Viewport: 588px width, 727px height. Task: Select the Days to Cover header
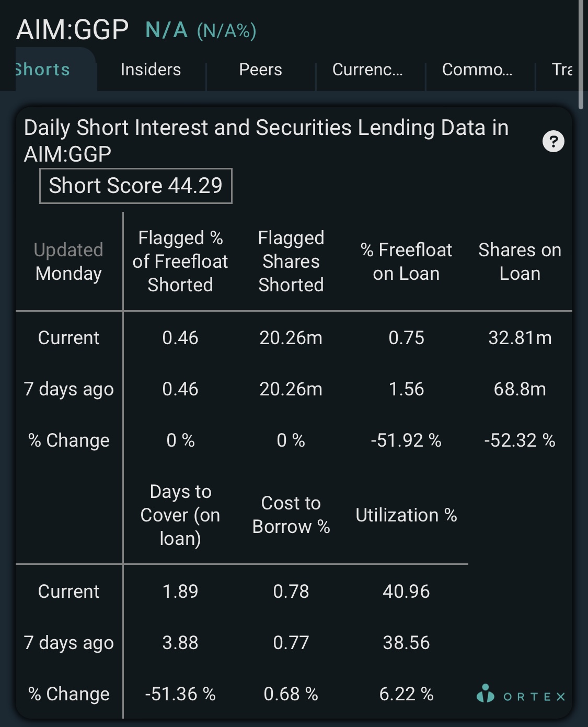tap(180, 515)
